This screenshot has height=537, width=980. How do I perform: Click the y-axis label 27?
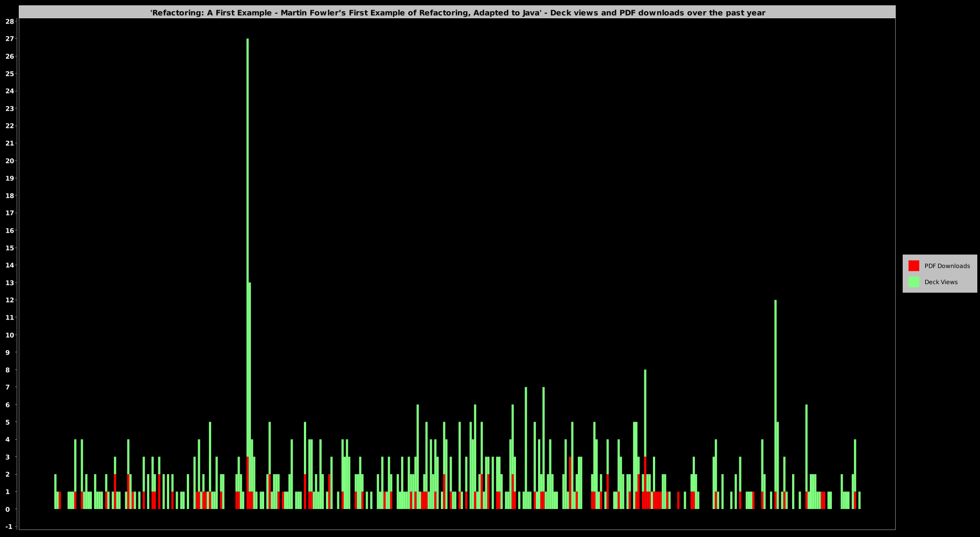[x=10, y=39]
